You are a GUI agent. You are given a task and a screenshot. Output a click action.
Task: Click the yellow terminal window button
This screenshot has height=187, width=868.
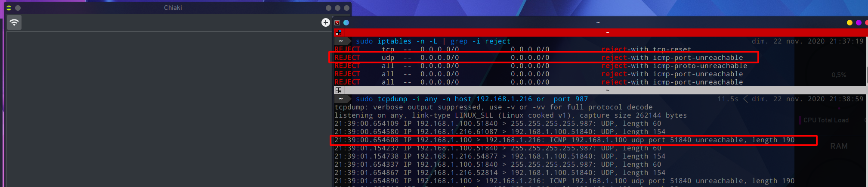pos(849,22)
